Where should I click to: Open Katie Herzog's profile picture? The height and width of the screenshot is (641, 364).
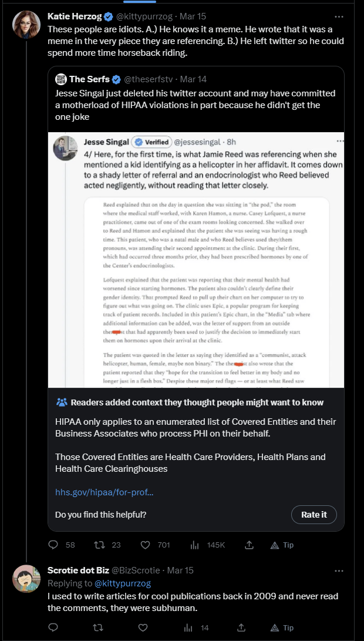click(x=26, y=25)
